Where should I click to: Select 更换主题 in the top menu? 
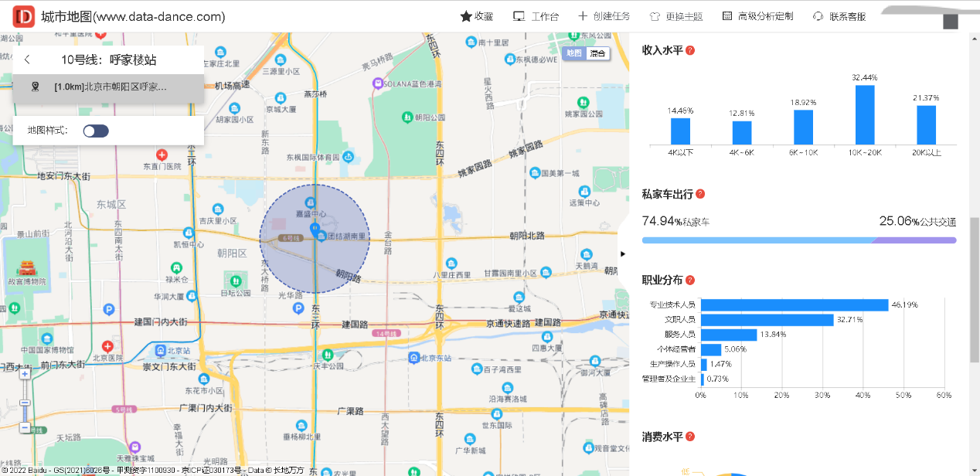click(x=685, y=16)
